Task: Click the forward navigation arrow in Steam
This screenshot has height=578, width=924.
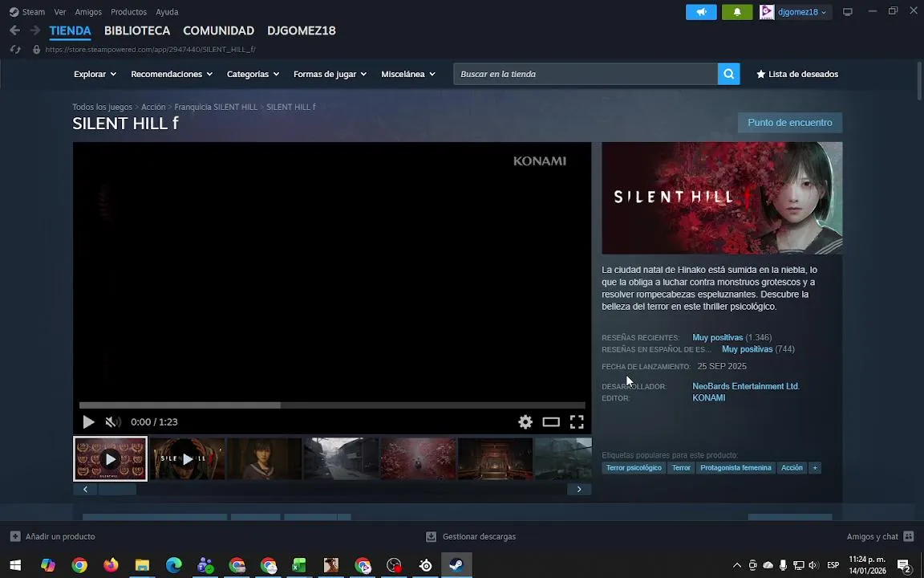Action: [34, 31]
